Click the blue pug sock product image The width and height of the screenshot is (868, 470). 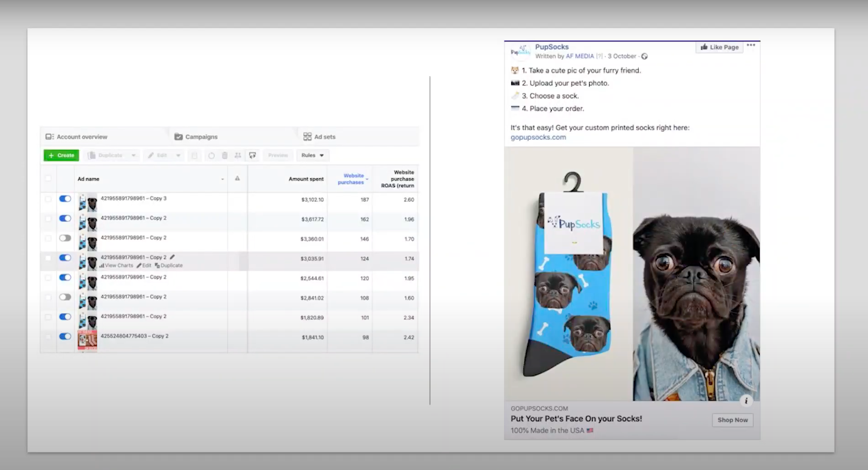pos(568,274)
